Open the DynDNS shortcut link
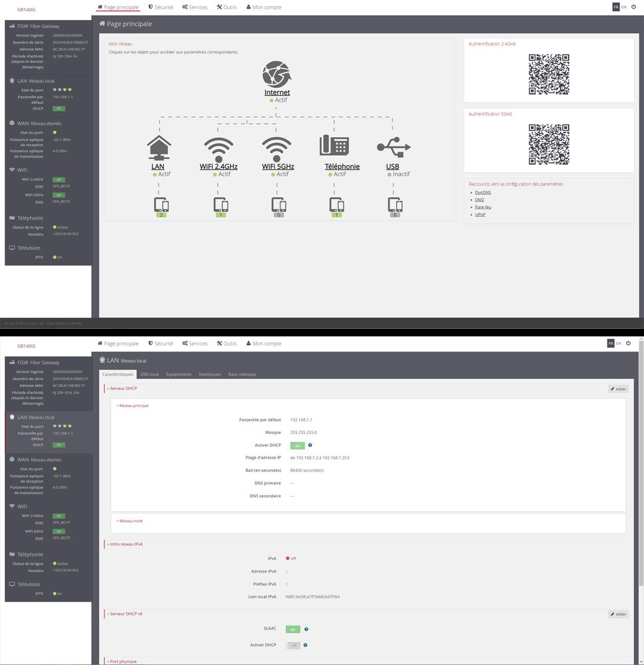The image size is (644, 665). 483,192
